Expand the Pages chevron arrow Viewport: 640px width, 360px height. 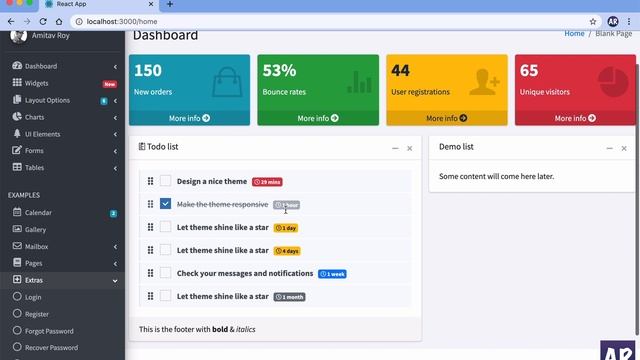(115, 264)
